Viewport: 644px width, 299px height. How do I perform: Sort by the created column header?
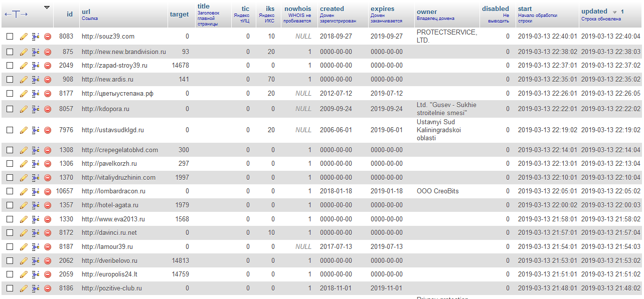point(332,9)
